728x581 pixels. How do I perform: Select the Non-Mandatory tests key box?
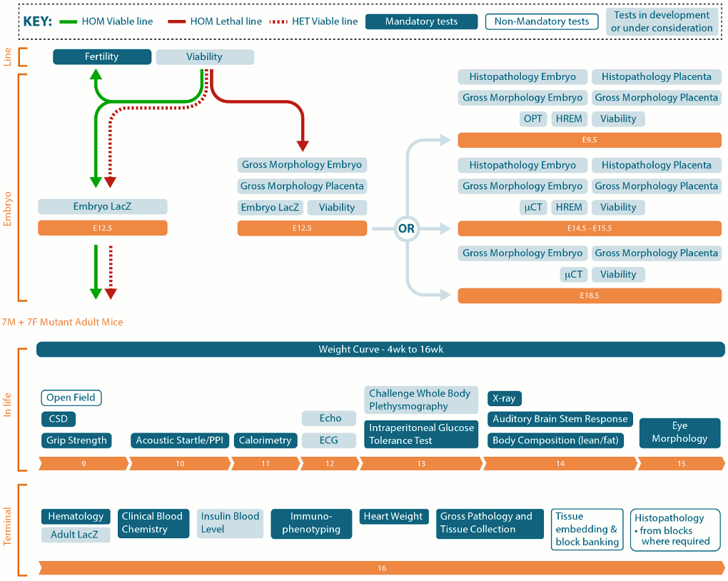click(x=542, y=22)
